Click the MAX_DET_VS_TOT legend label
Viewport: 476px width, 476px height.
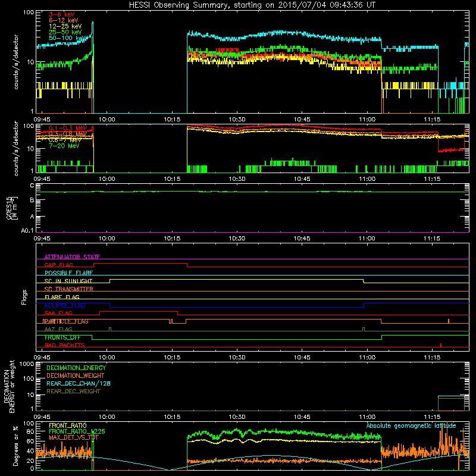74,437
